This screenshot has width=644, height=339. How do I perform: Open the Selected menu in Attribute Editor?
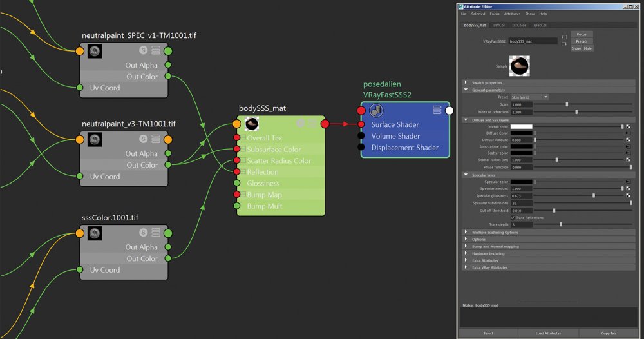pos(478,14)
